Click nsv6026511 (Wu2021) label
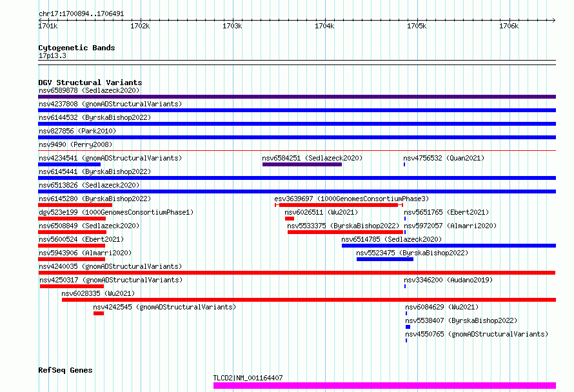Image resolution: width=574 pixels, height=392 pixels. click(321, 212)
